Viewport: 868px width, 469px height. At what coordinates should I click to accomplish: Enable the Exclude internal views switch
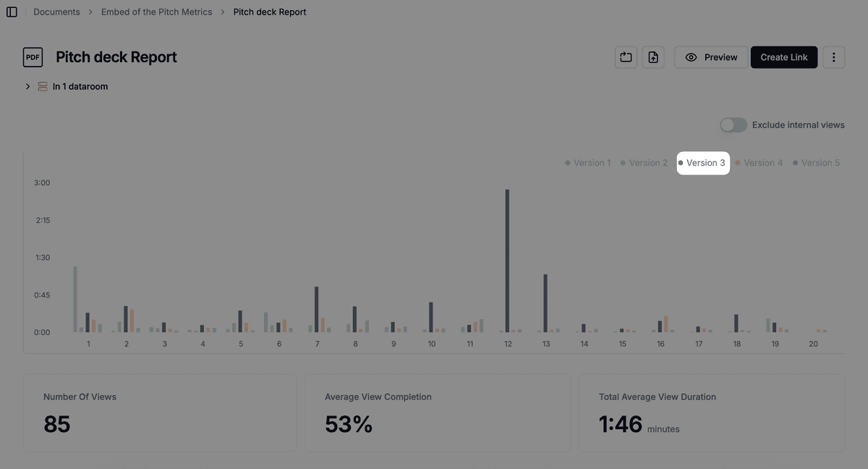click(733, 125)
